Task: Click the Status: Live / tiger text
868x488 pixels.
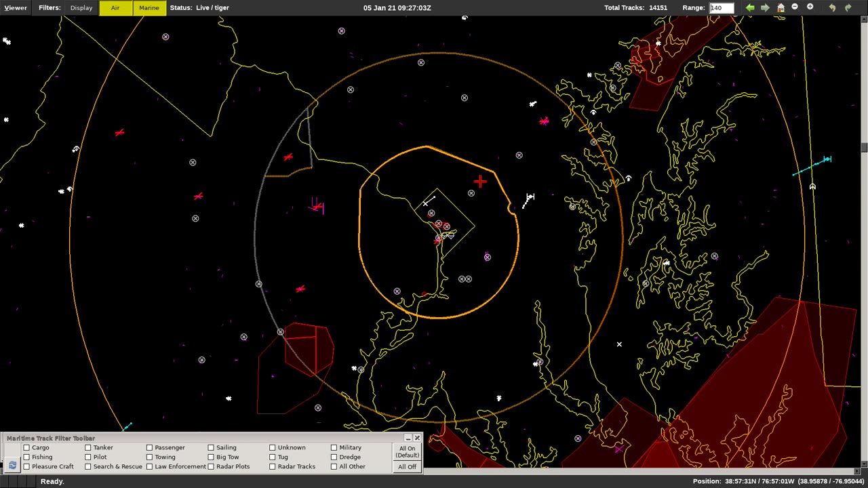Action: [199, 7]
